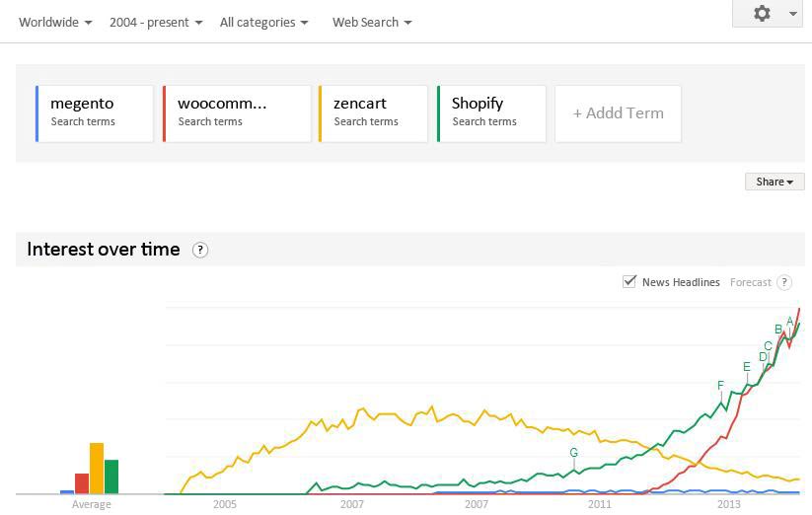Image resolution: width=812 pixels, height=515 pixels.
Task: Select news headline marker B on chart
Action: click(x=777, y=330)
